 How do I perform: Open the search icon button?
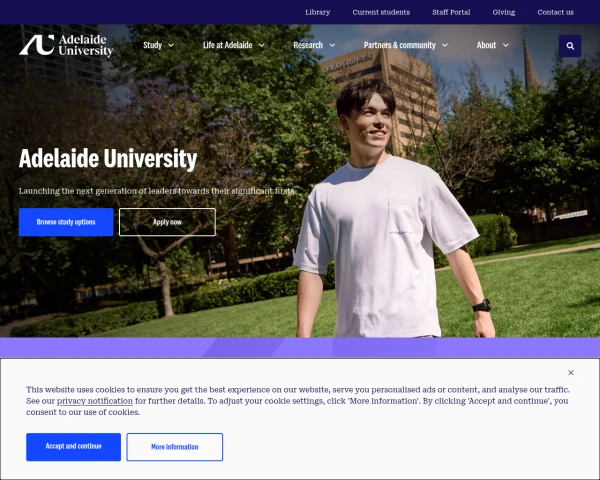[570, 46]
